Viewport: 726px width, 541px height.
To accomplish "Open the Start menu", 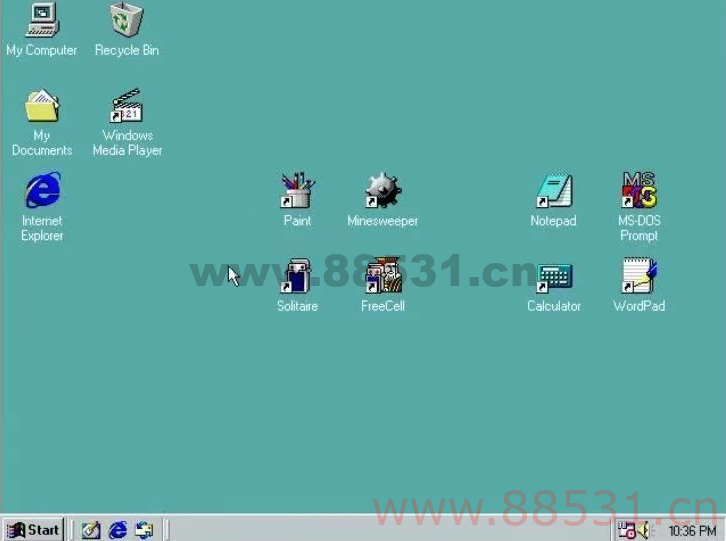I will pos(34,529).
